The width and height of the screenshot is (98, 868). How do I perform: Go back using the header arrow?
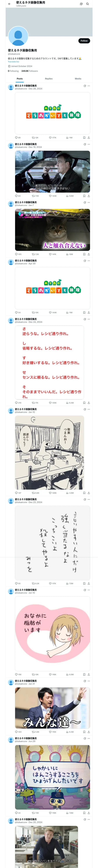(x=9, y=4)
